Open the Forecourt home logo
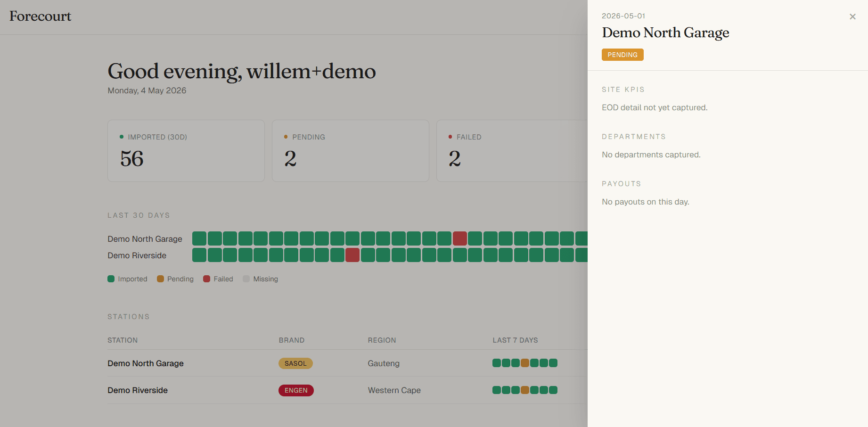Screen dimensions: 868x427 (40, 16)
